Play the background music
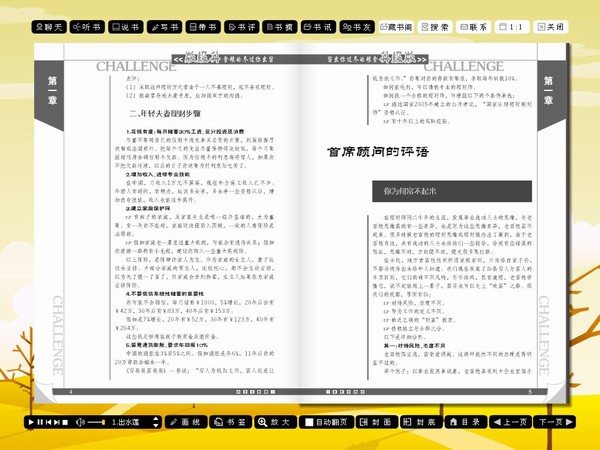This screenshot has width=600, height=450. click(31, 422)
